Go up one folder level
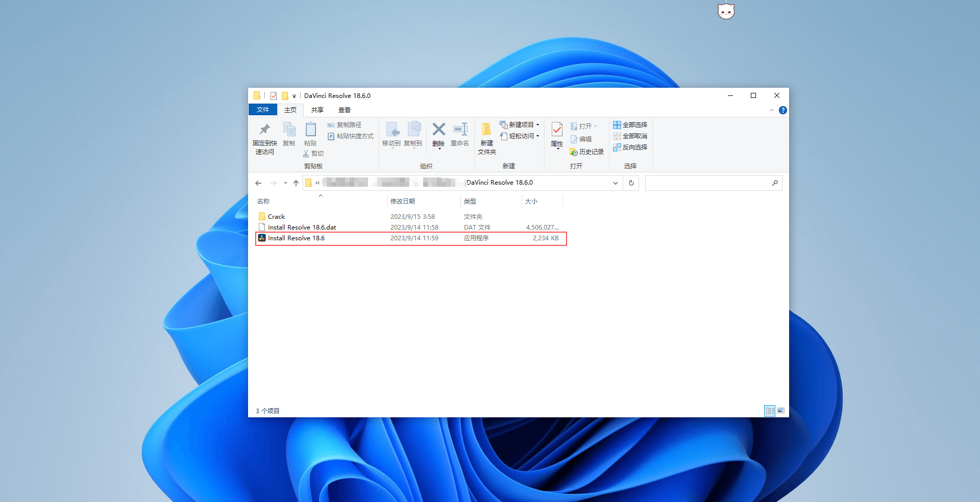Screen dimensions: 980x502 (x=296, y=183)
